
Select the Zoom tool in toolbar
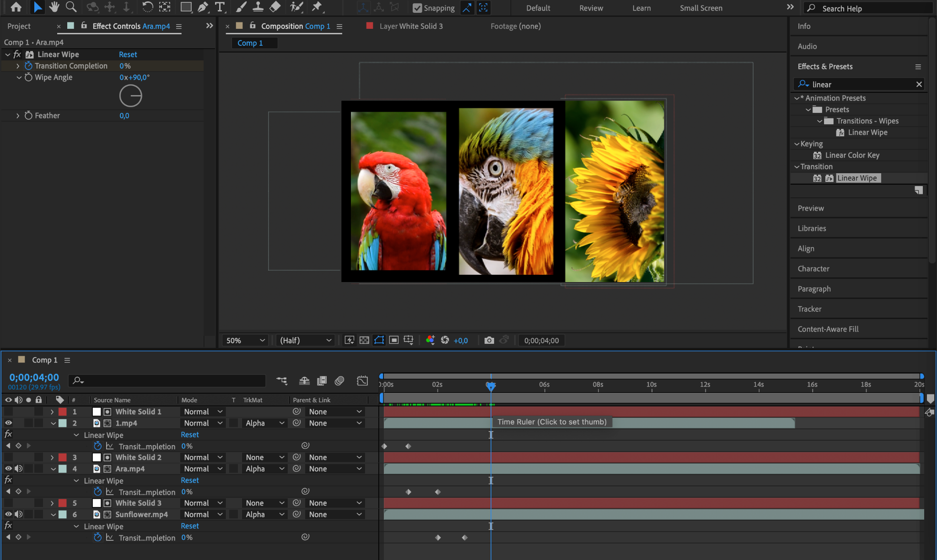click(71, 7)
